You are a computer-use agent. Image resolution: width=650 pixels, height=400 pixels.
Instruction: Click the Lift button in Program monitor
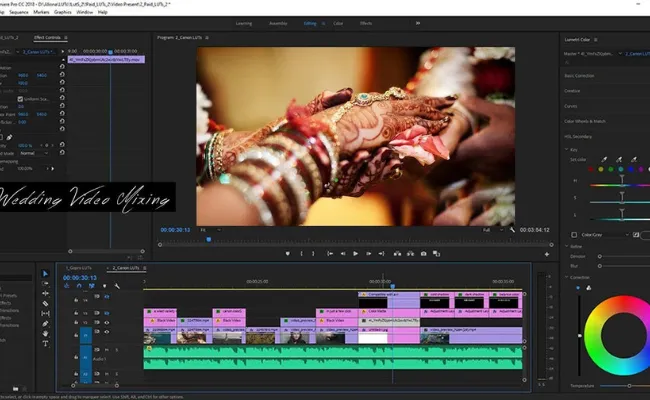(x=397, y=254)
